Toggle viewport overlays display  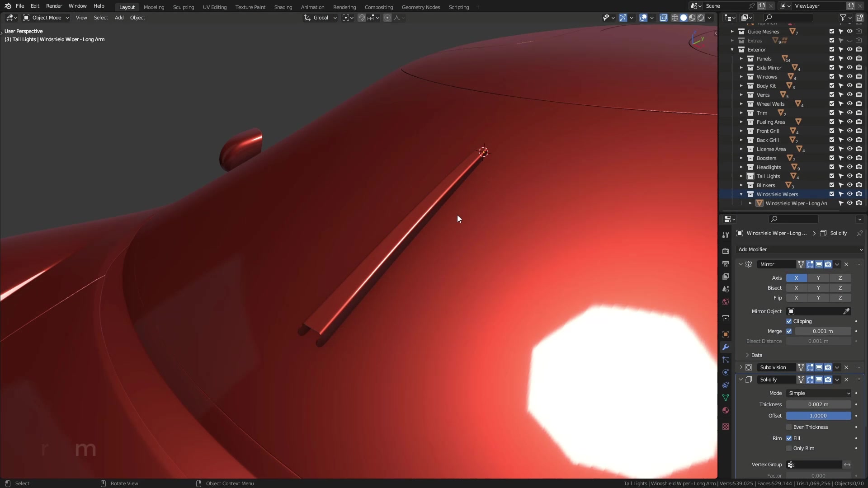pyautogui.click(x=643, y=18)
